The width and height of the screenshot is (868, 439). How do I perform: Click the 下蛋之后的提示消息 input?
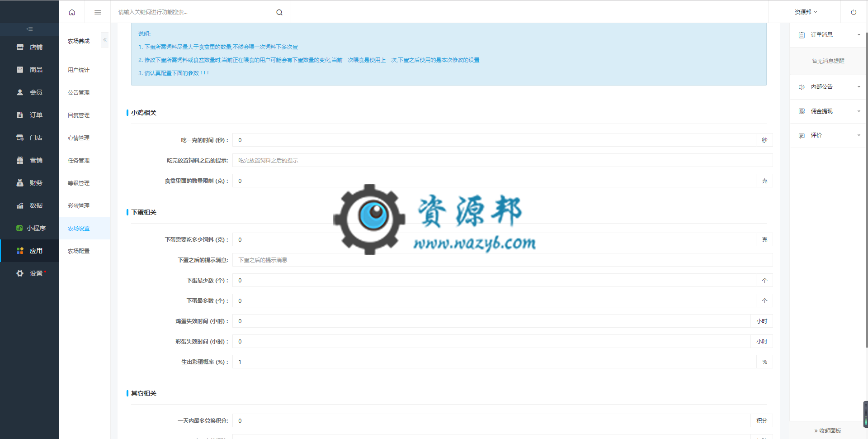point(503,260)
